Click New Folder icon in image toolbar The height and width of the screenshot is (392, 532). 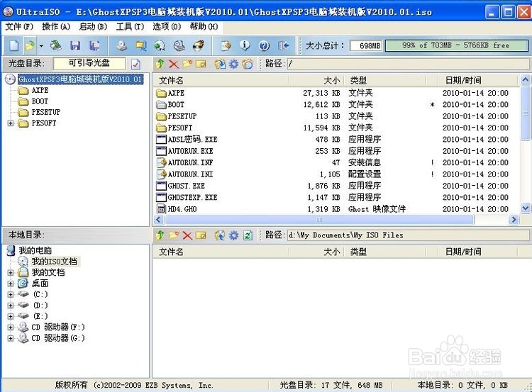click(x=187, y=64)
